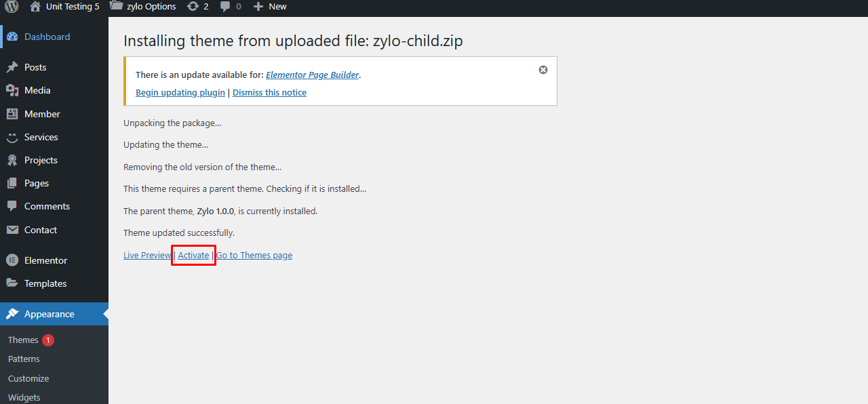868x404 pixels.
Task: Open Themes under Appearance
Action: coord(23,340)
